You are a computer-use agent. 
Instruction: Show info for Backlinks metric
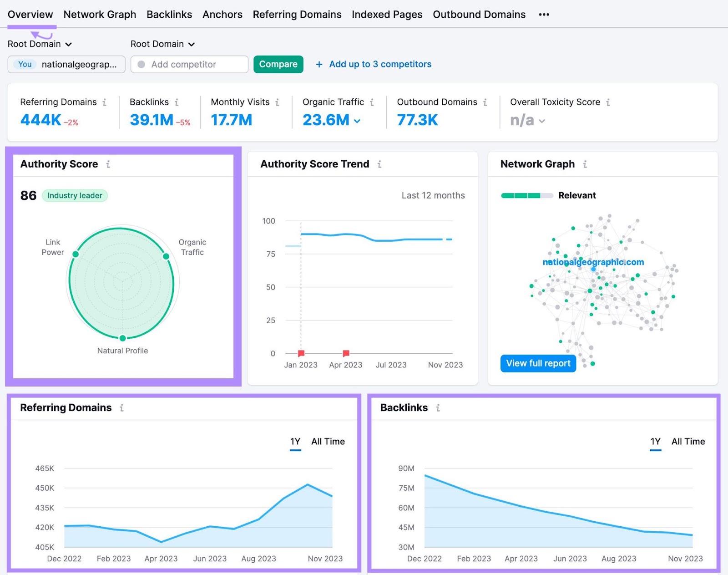[177, 102]
